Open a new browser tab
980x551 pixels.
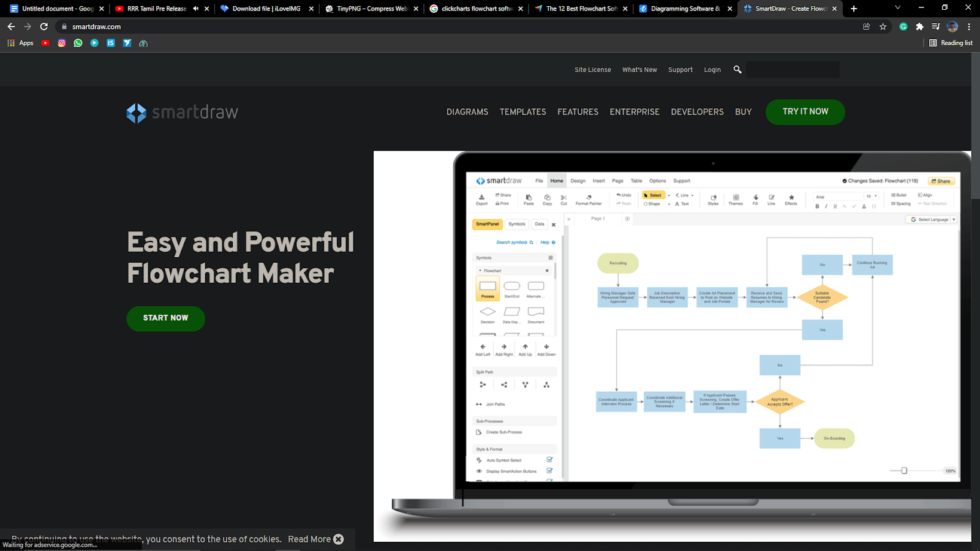click(x=854, y=9)
